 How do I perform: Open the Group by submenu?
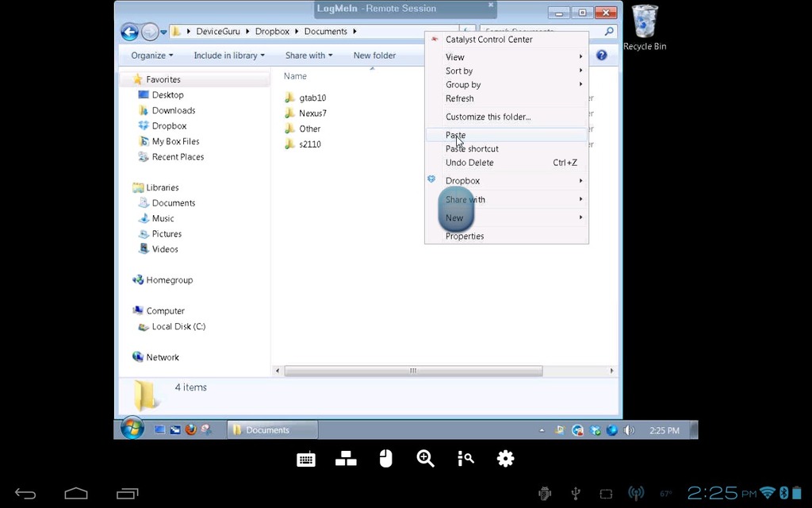(507, 84)
